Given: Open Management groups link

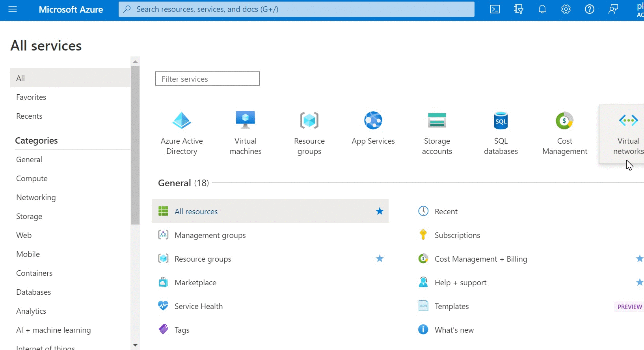Looking at the screenshot, I should [210, 235].
